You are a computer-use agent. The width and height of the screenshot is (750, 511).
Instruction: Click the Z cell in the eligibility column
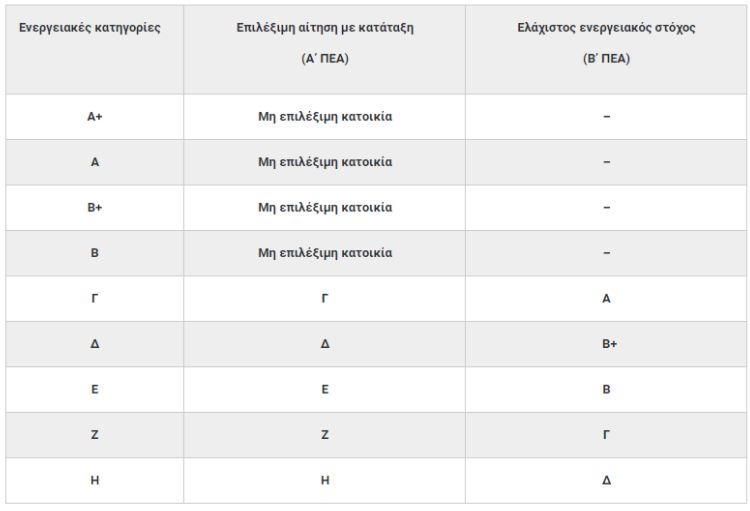[x=325, y=435]
